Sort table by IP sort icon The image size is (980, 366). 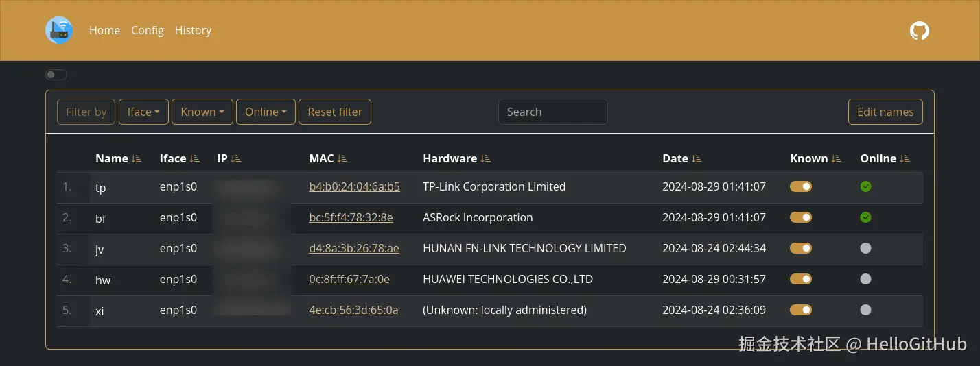(x=236, y=158)
